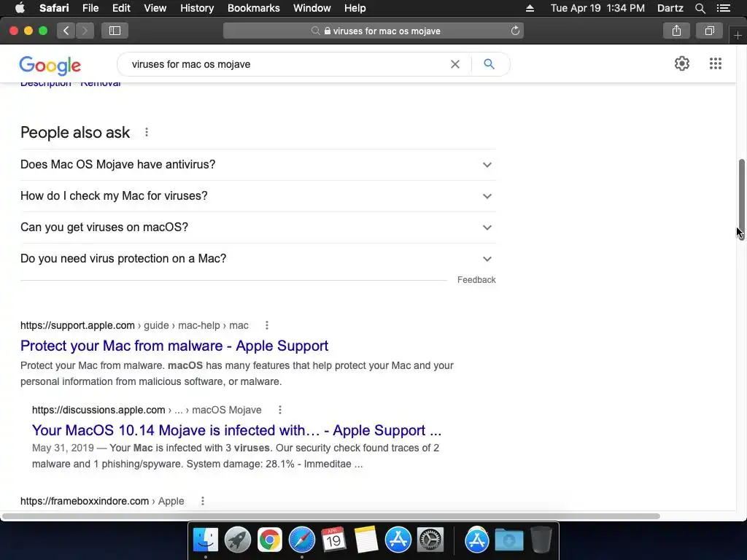Open System Preferences in Dock
Screen dimensions: 747x560
tap(430, 540)
